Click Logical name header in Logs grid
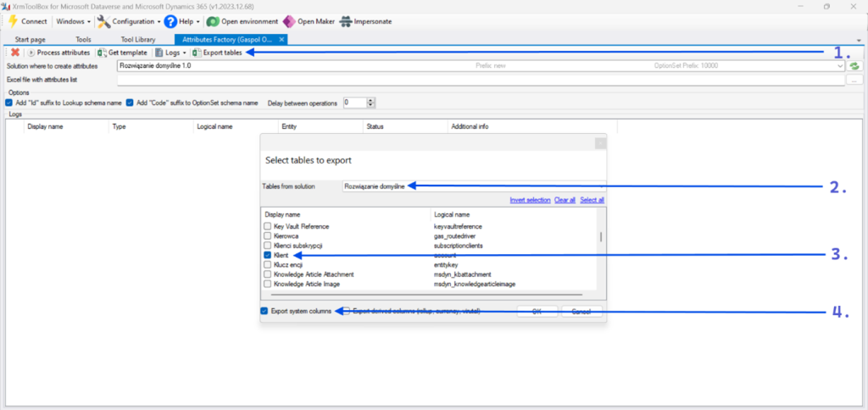The width and height of the screenshot is (868, 410). 214,127
